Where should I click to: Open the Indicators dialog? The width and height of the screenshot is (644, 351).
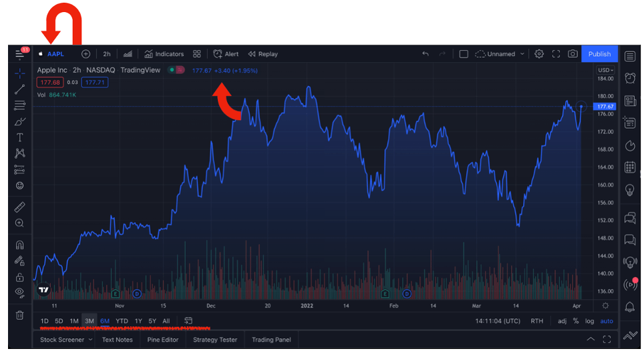pyautogui.click(x=164, y=54)
